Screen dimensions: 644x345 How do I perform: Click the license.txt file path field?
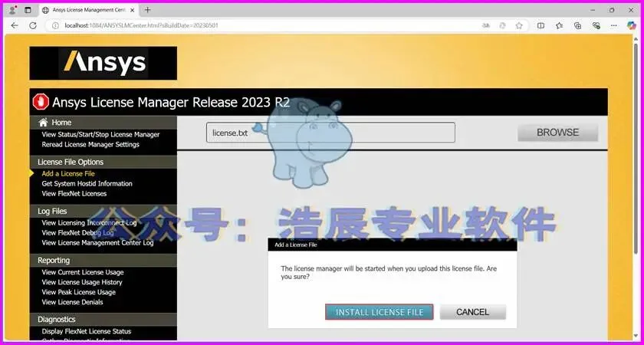(x=330, y=132)
